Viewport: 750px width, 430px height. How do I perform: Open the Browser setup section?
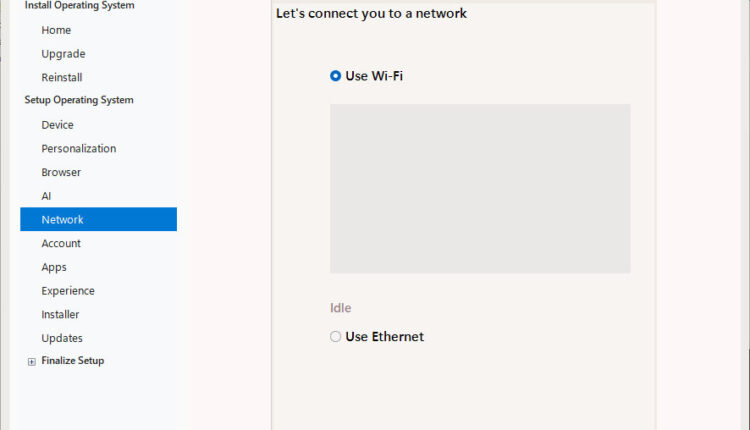[61, 172]
